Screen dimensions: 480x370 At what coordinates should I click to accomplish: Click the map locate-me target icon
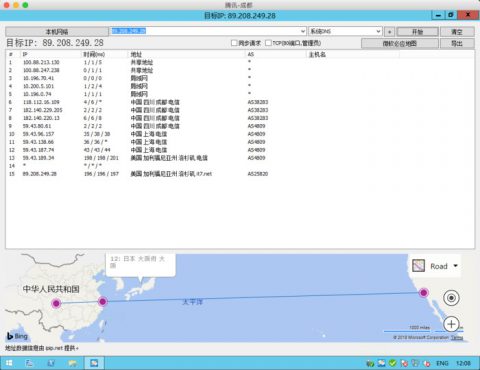pyautogui.click(x=451, y=298)
